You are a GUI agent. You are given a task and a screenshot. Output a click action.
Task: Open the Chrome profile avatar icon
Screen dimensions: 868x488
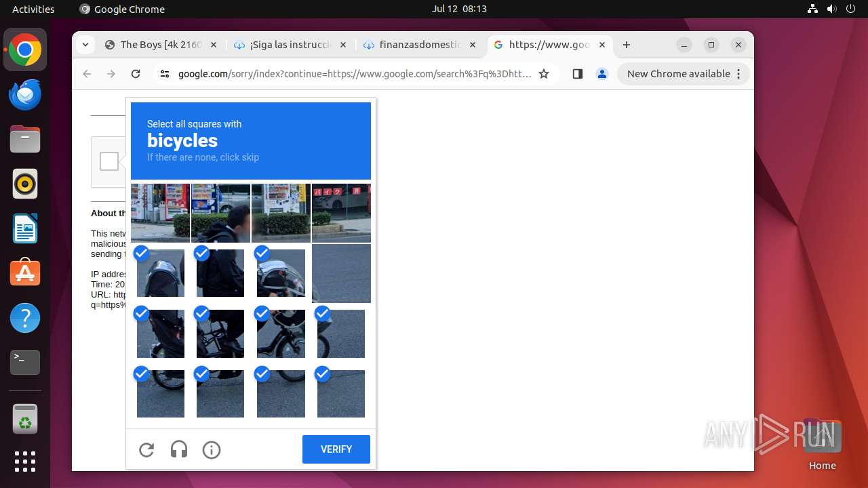pos(602,74)
